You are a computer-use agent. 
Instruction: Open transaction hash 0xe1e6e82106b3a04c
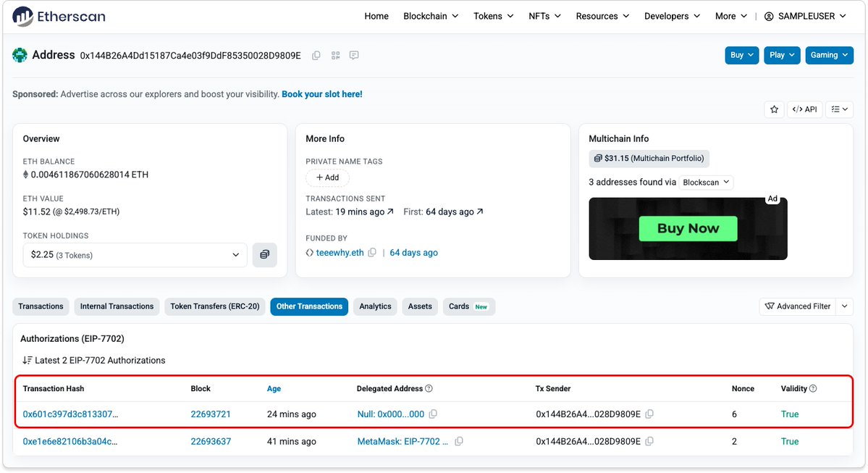coord(69,441)
